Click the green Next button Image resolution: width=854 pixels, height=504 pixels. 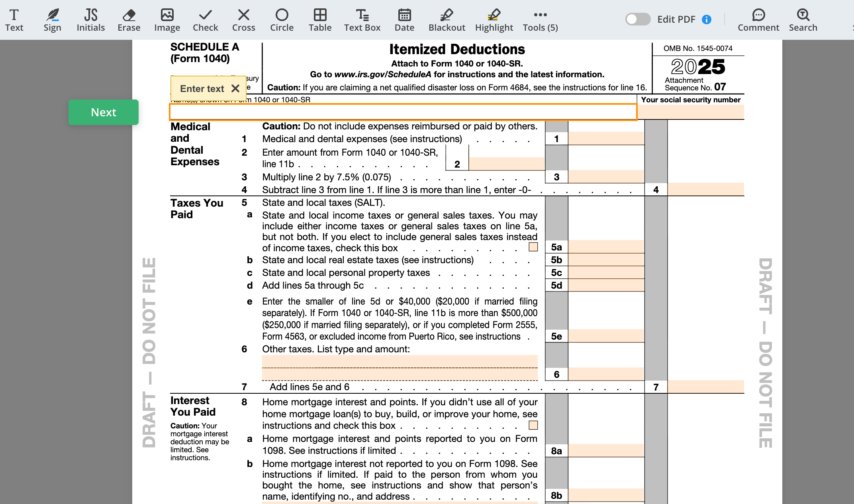(x=104, y=112)
